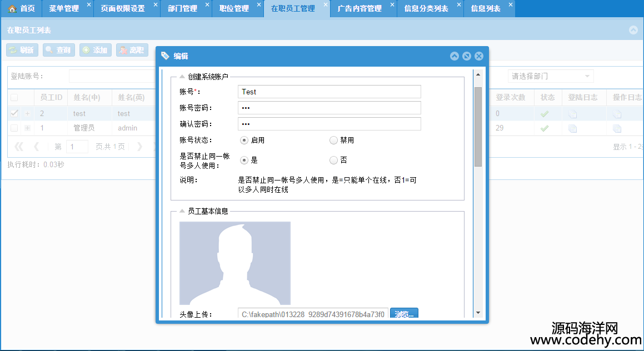Open 登陆日志 icon for 管理员 row
Viewport: 644px width, 351px height.
572,128
